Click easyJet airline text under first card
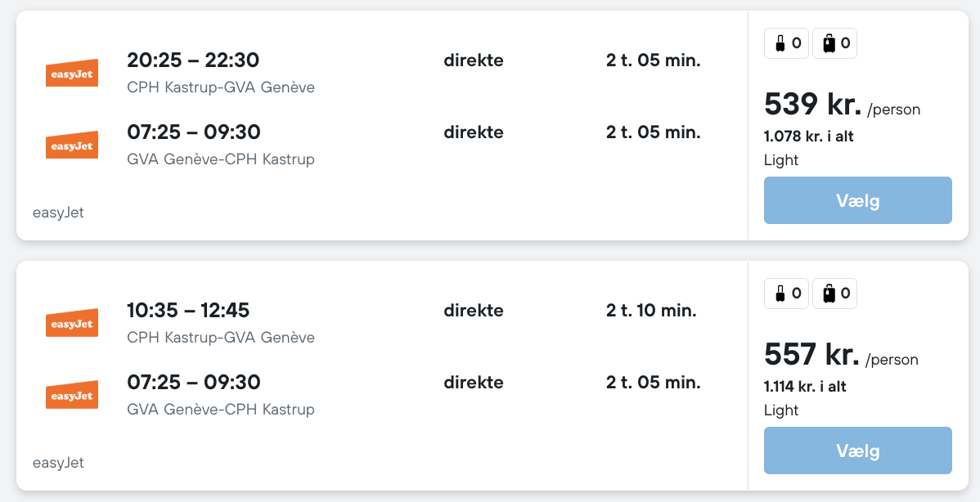The width and height of the screenshot is (980, 502). tap(58, 213)
